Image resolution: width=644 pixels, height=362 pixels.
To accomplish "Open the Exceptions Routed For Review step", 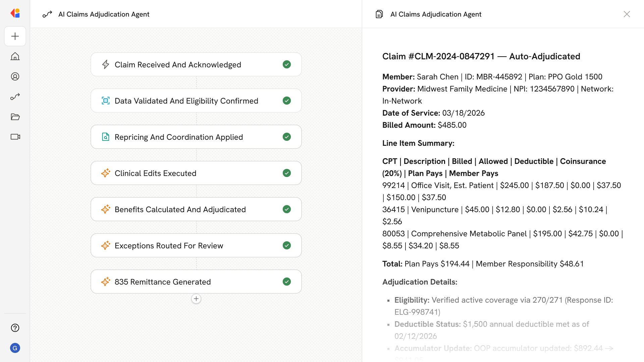I will click(169, 246).
